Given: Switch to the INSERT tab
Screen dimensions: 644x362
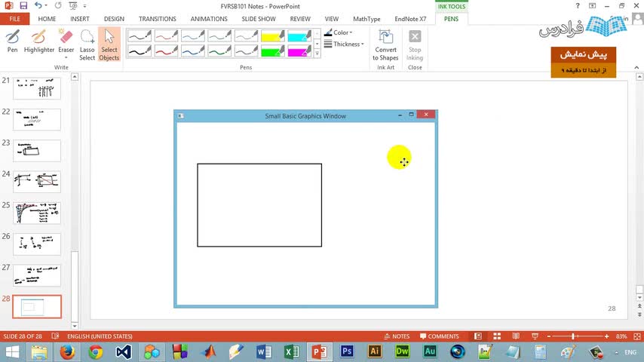Looking at the screenshot, I should click(x=80, y=19).
